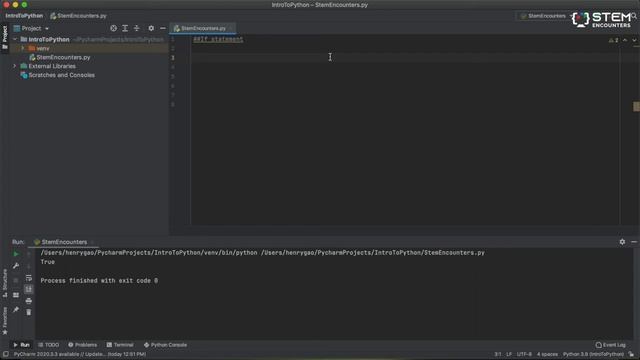Click the Process finished with exit code text
The width and height of the screenshot is (640, 360).
pyautogui.click(x=99, y=281)
